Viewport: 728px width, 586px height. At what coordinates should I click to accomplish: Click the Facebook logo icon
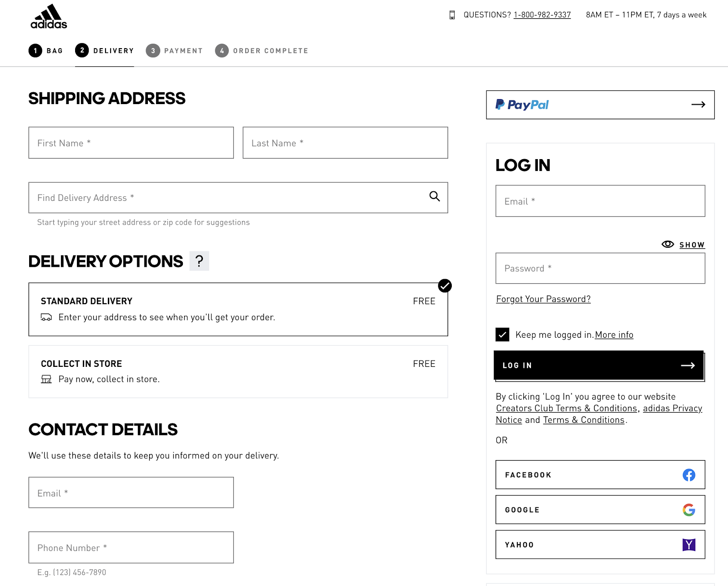688,475
